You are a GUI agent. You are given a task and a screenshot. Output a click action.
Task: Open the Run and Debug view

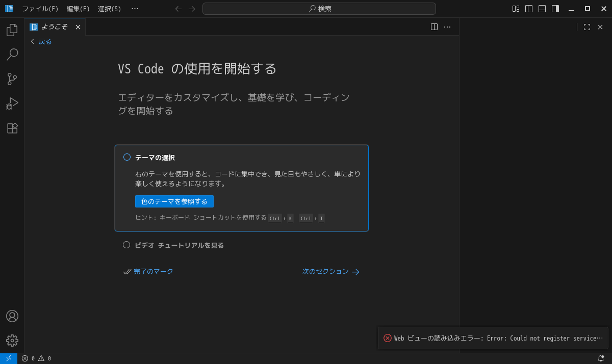[12, 103]
